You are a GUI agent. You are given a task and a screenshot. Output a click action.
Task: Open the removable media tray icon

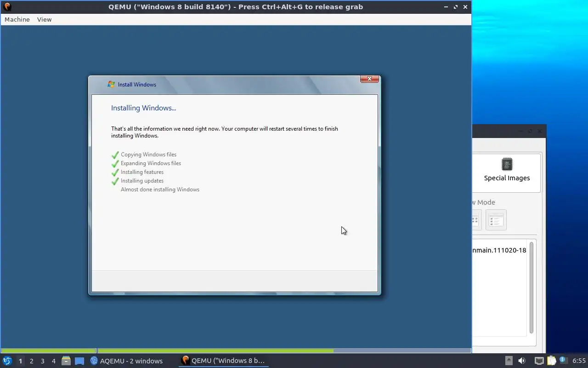509,361
